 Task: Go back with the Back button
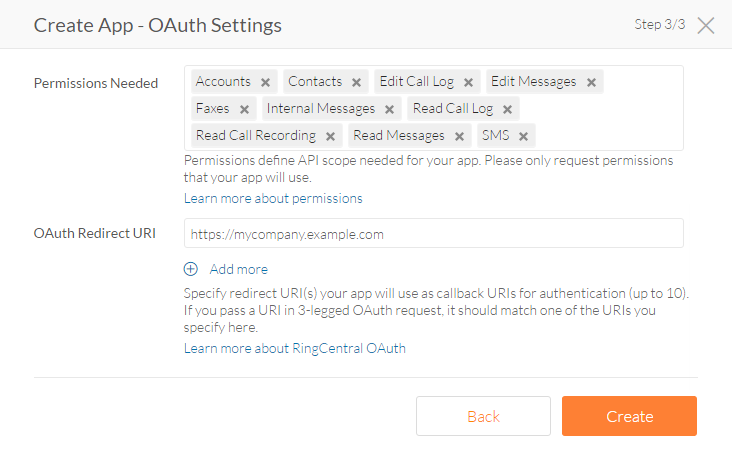point(483,416)
